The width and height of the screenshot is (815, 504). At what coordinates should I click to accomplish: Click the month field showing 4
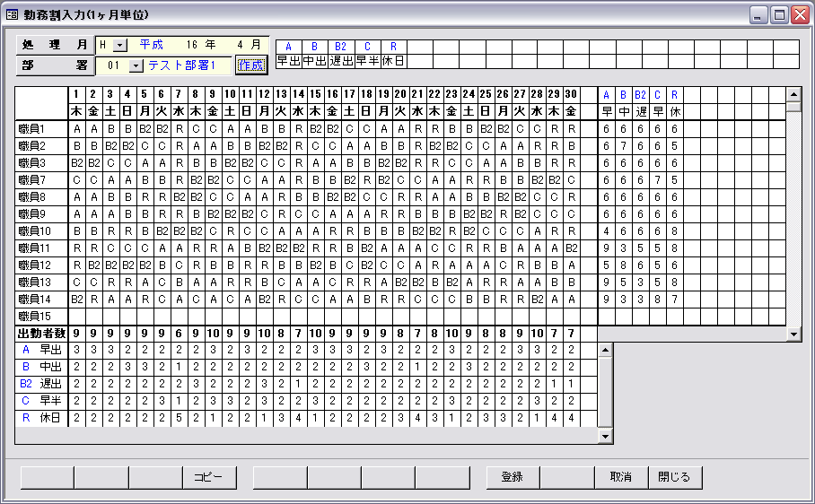point(241,44)
